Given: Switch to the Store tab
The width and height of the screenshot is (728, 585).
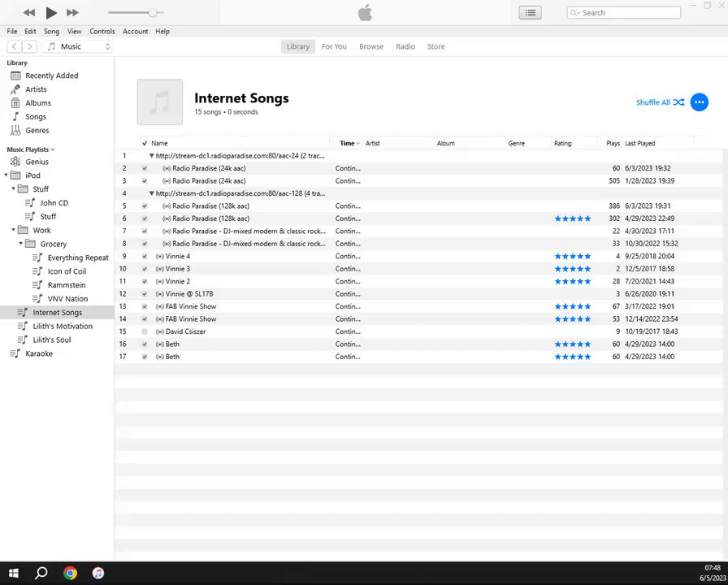Looking at the screenshot, I should pyautogui.click(x=436, y=46).
